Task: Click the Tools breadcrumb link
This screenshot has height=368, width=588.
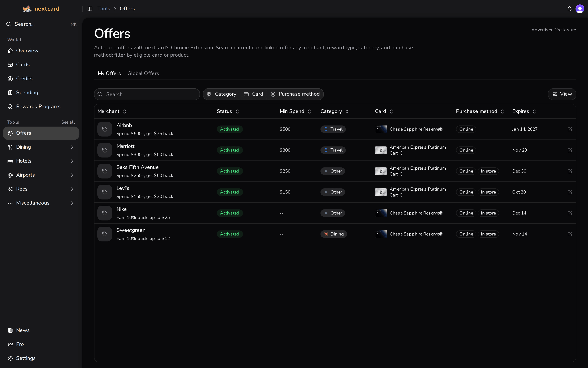Action: coord(104,9)
